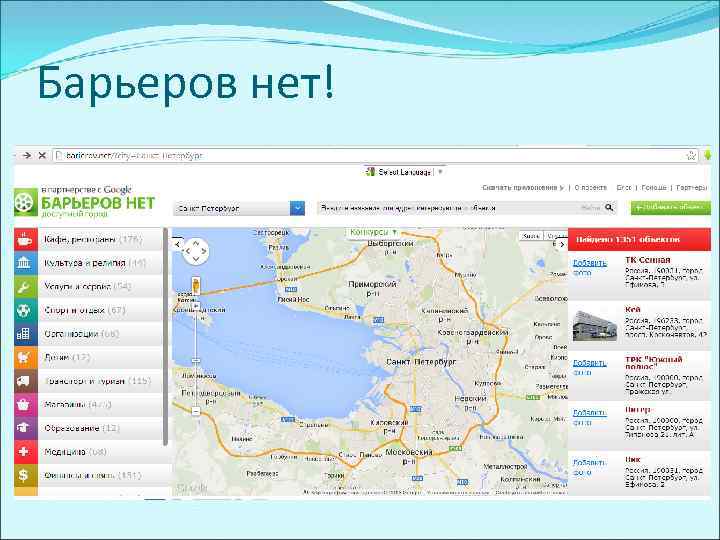Select the Спорт и отдых category row
Image resolution: width=720 pixels, height=540 pixels.
coord(89,310)
